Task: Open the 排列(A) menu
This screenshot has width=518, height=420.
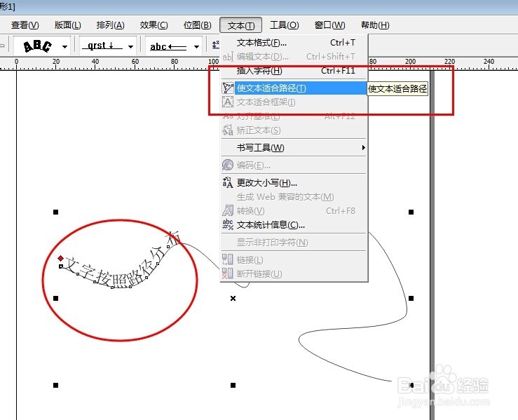Action: tap(110, 25)
